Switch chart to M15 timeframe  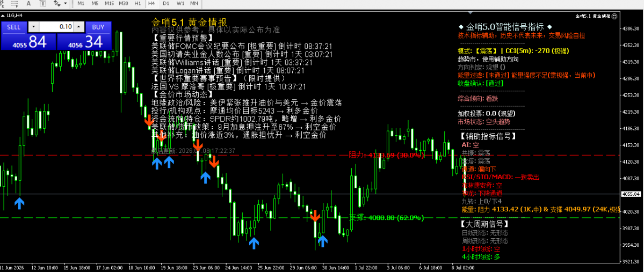(109, 3)
